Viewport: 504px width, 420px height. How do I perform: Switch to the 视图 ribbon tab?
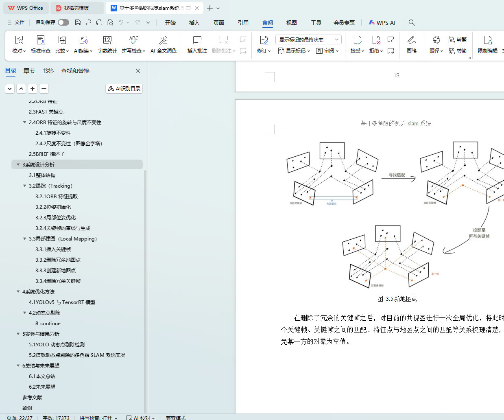point(292,23)
